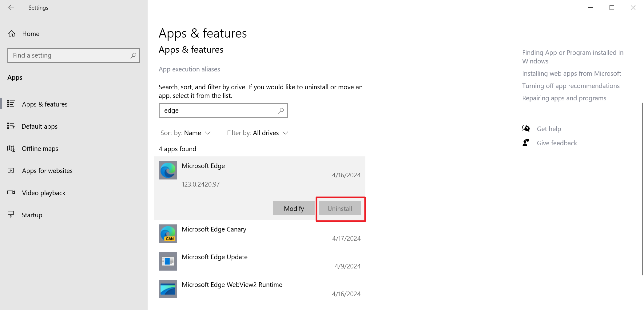Click the app search field containing edge
The width and height of the screenshot is (644, 310).
point(223,111)
